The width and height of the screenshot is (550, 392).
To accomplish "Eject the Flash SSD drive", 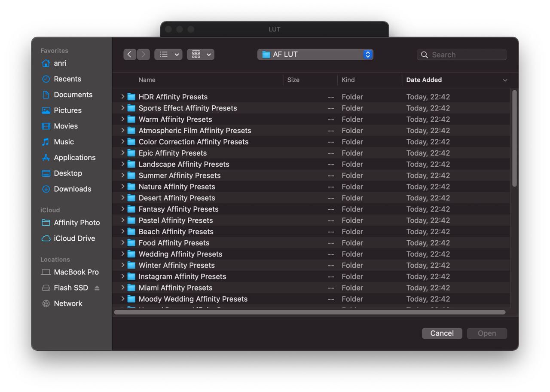I will [x=97, y=288].
